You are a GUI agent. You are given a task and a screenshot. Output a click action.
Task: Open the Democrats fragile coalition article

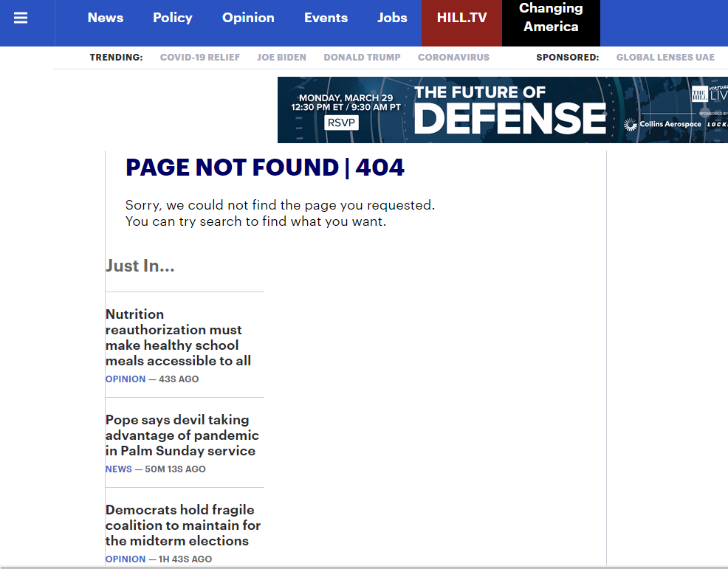(x=183, y=525)
